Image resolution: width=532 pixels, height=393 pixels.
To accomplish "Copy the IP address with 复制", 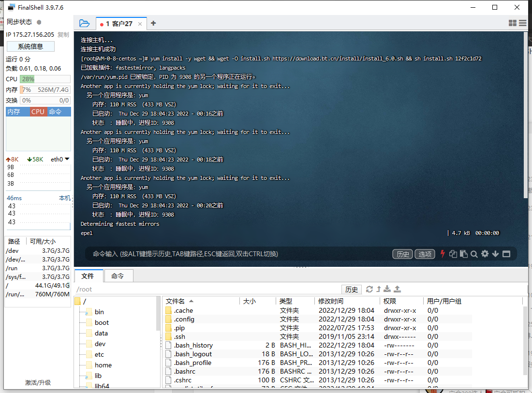I will pos(63,35).
